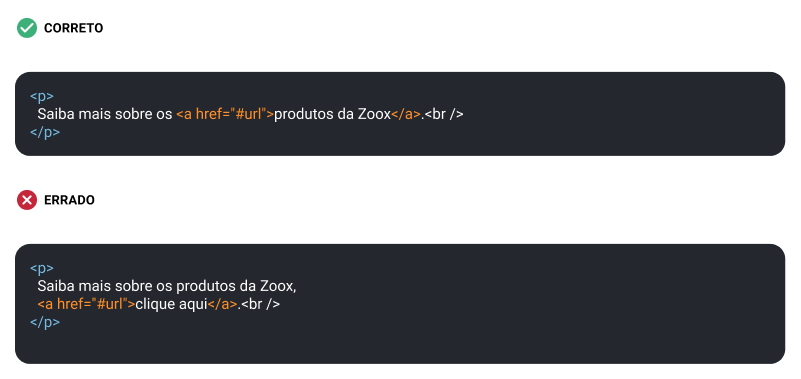Click the ERRADO heading label
Screen dimensions: 801x379
(69, 200)
